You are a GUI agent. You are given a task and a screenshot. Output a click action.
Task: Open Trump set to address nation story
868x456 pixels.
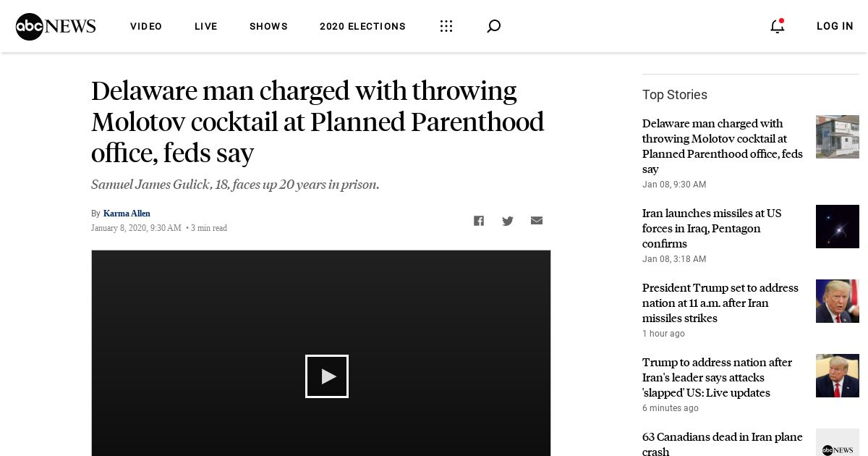click(x=720, y=303)
